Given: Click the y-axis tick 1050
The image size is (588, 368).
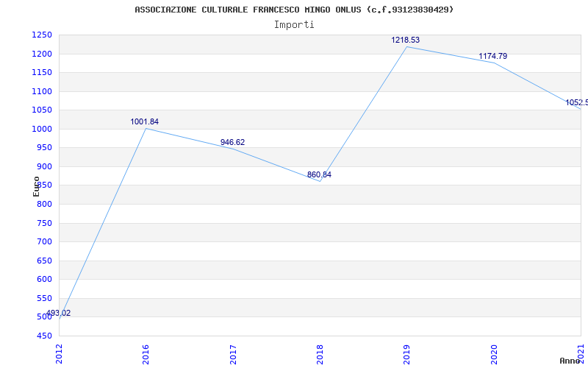Looking at the screenshot, I should pos(42,110).
